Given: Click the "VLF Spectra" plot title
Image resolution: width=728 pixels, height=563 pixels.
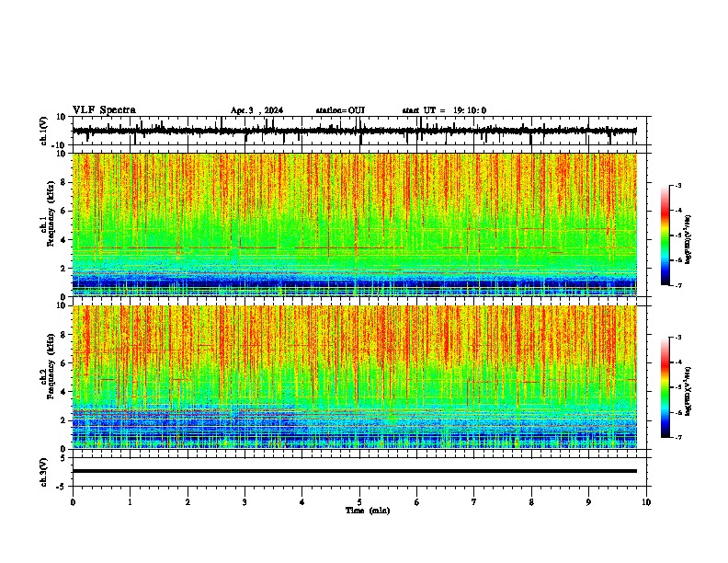Looking at the screenshot, I should (104, 110).
